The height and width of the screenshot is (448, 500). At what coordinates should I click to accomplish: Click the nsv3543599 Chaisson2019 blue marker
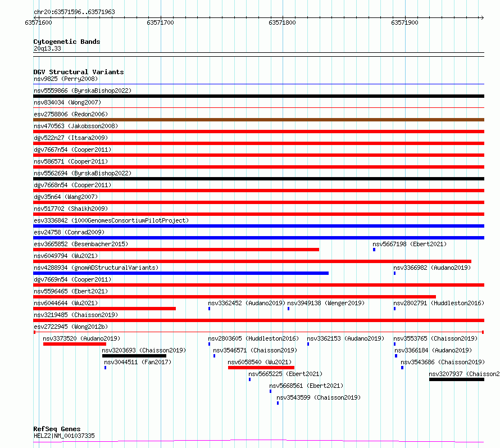[278, 403]
